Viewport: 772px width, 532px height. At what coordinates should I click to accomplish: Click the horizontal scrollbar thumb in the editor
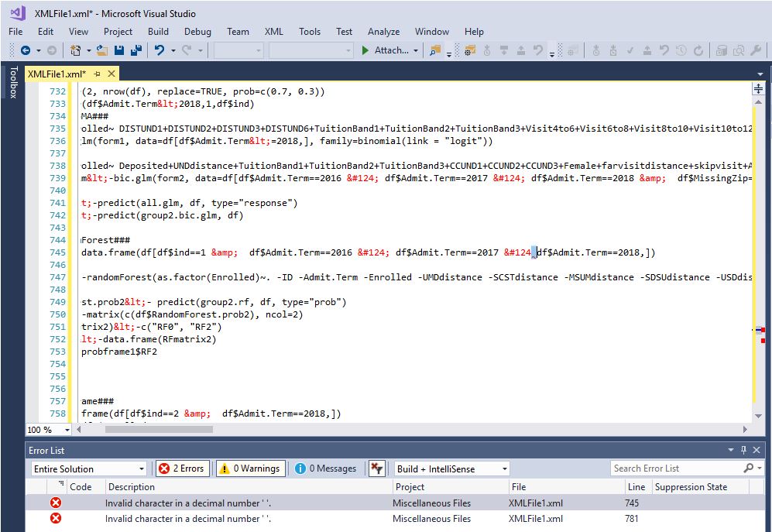pos(159,429)
